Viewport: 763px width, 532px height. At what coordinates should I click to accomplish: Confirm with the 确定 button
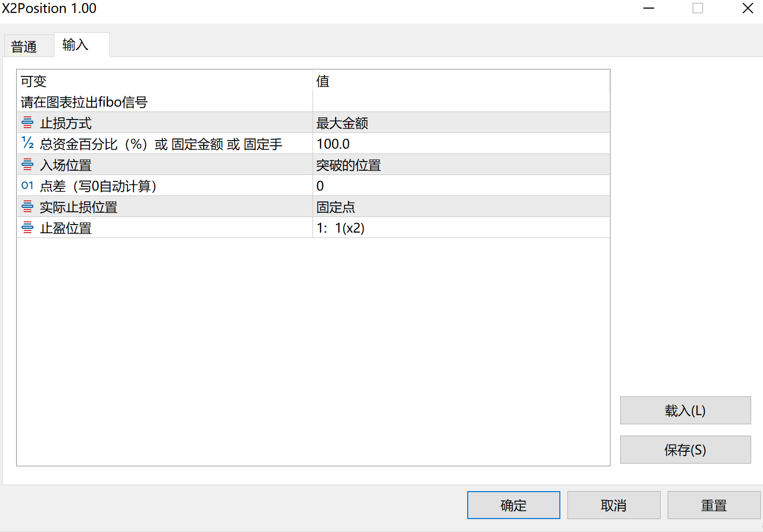coord(513,505)
